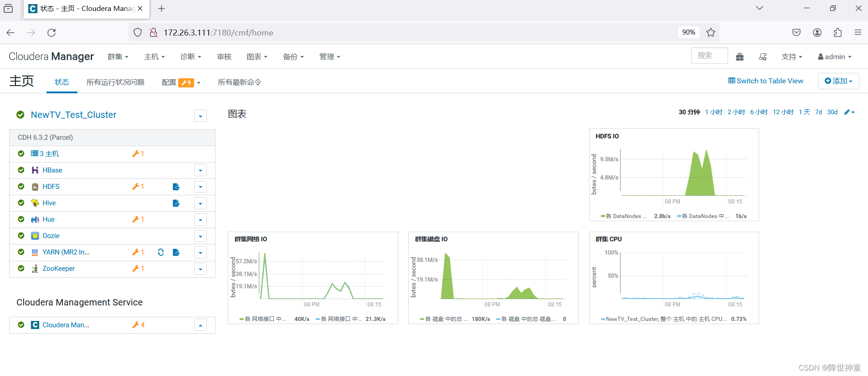
Task: Open the 审核 menu item
Action: (x=224, y=57)
